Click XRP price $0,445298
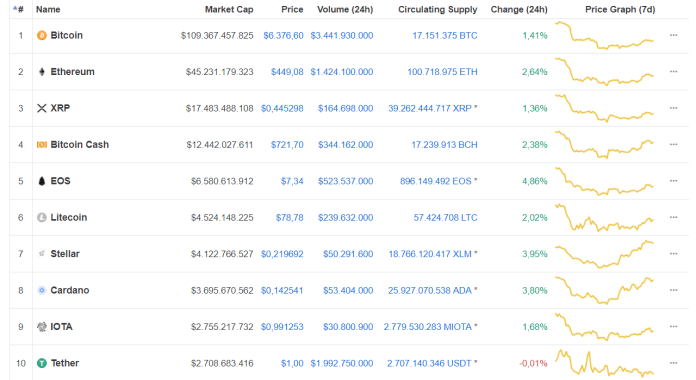This screenshot has height=380, width=696. point(282,108)
